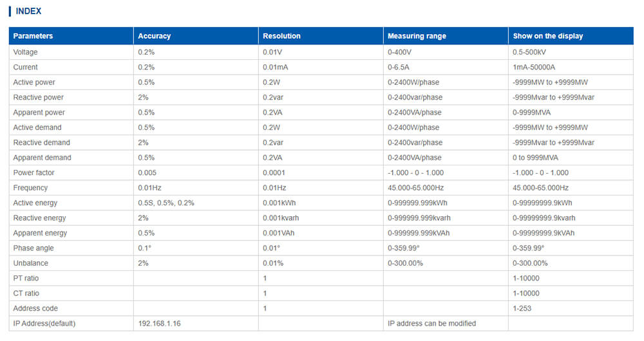Select the Power factor parameter cell
Image resolution: width=644 pixels, height=341 pixels.
click(34, 172)
